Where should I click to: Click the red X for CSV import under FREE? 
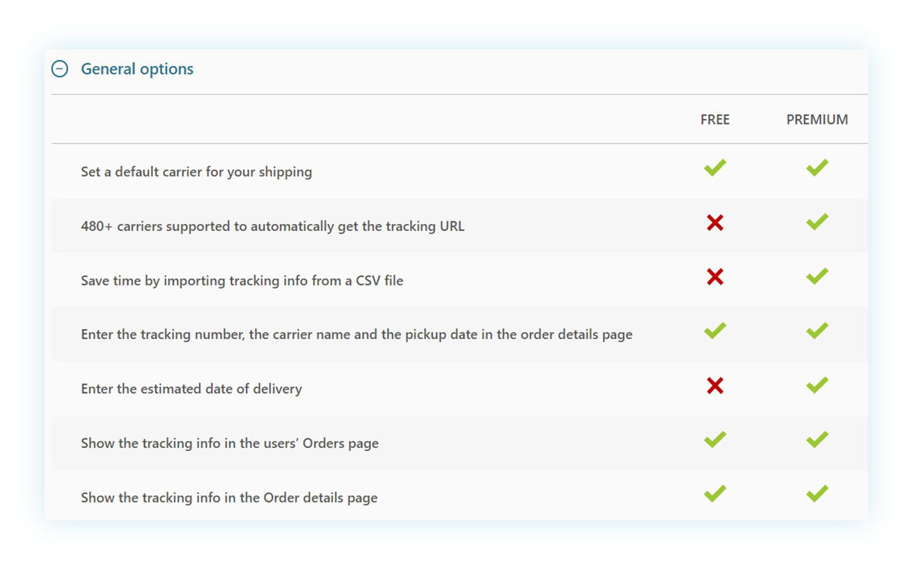point(715,277)
